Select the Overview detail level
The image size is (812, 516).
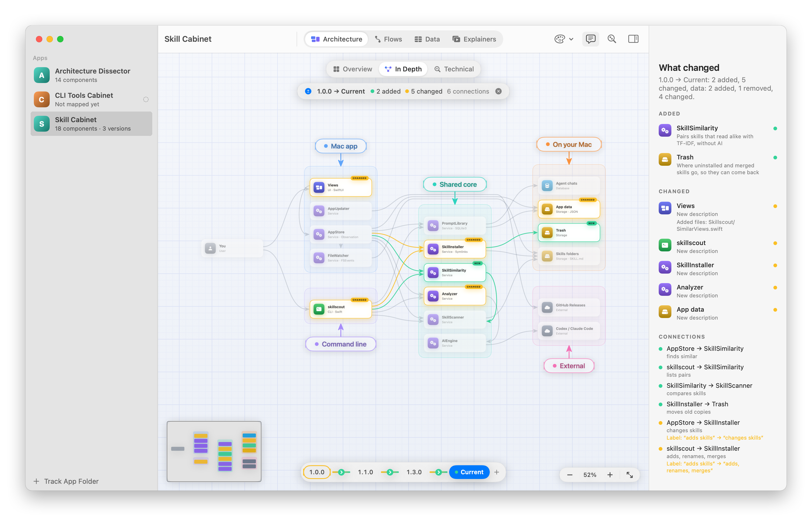[353, 69]
